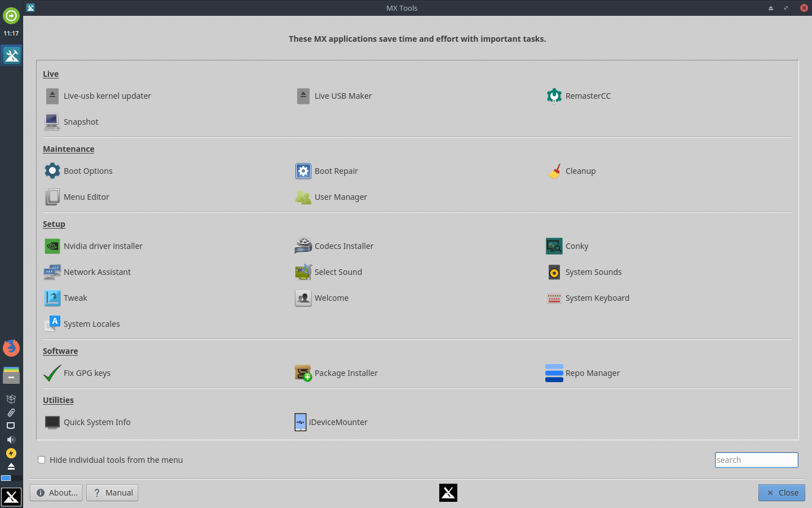Open Quick System Info
The height and width of the screenshot is (508, 812).
(87, 422)
